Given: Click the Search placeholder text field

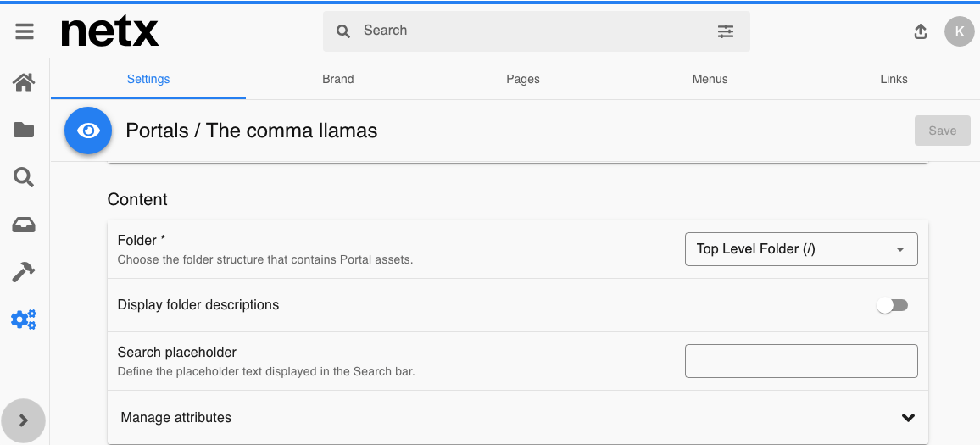Looking at the screenshot, I should tap(801, 361).
